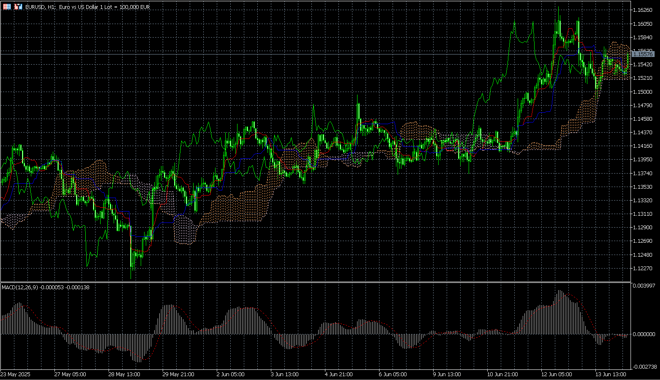
Task: Click the 1.13950 price scale label
Action: pyautogui.click(x=642, y=159)
